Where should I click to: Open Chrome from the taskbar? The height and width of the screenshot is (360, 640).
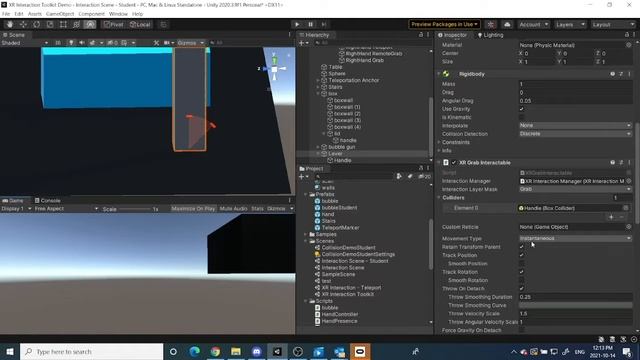coord(215,351)
